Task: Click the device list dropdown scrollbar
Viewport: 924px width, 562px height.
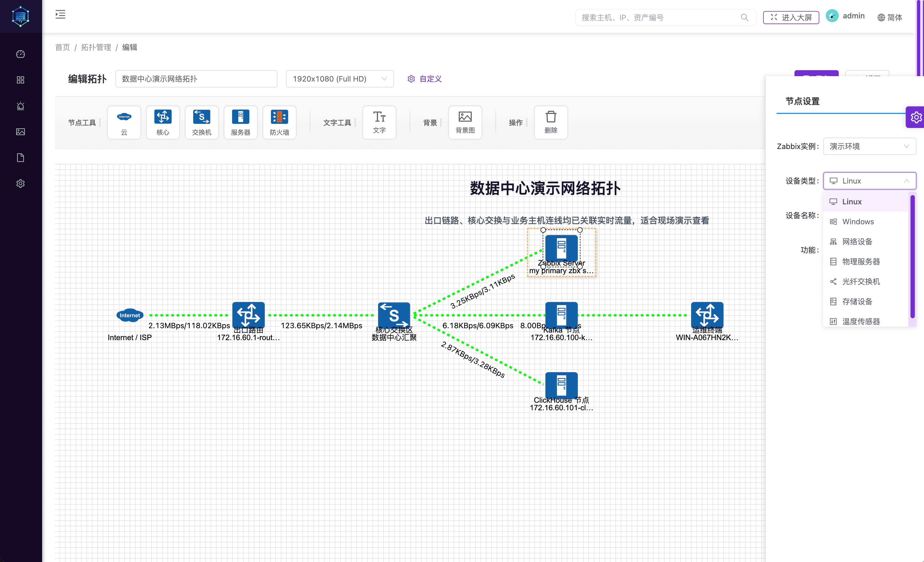Action: coord(912,256)
